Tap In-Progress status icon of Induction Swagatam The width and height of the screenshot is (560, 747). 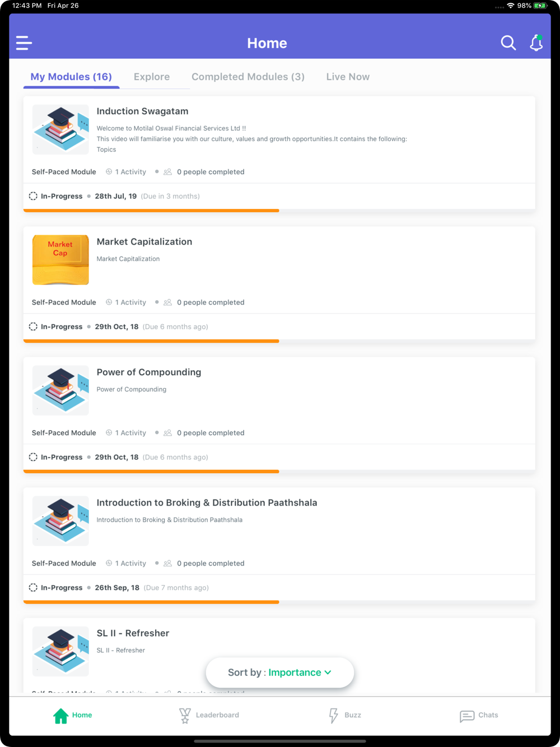(x=33, y=196)
